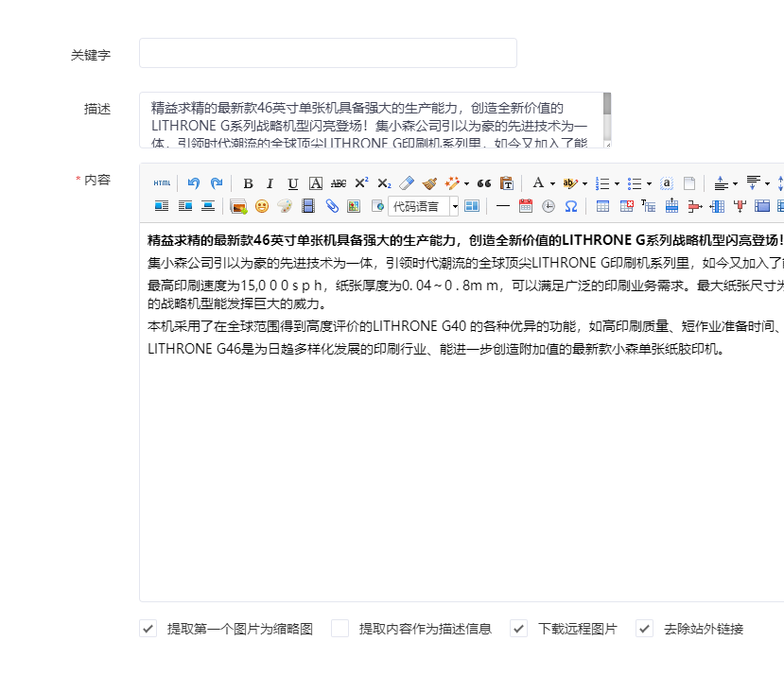This screenshot has height=676, width=784.
Task: Toggle strikethrough formatting
Action: 339,183
